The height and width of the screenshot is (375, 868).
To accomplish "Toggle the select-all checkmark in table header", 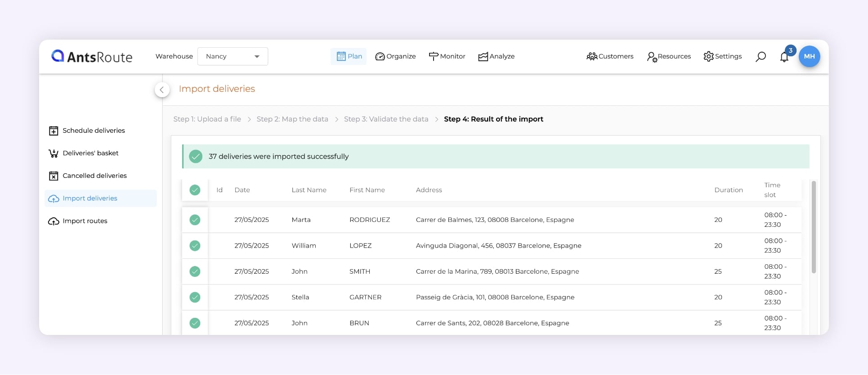I will click(195, 190).
